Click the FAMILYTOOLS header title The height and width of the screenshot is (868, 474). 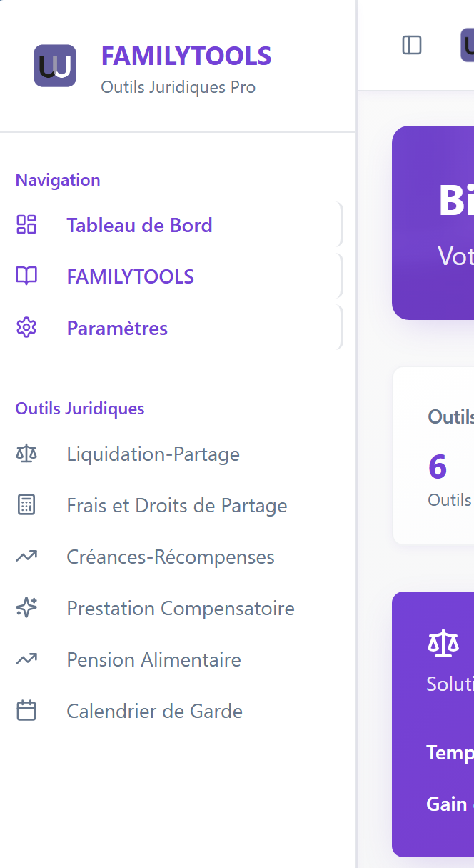click(x=186, y=56)
